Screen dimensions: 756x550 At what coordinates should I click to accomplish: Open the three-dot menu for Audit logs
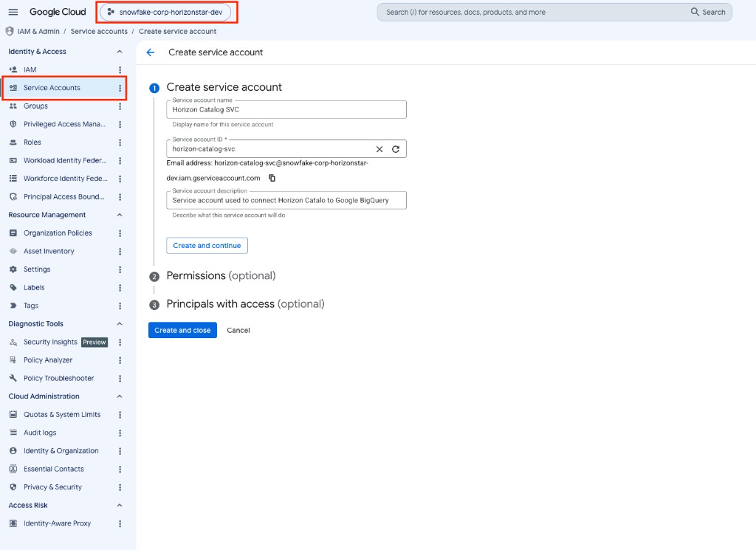(120, 433)
